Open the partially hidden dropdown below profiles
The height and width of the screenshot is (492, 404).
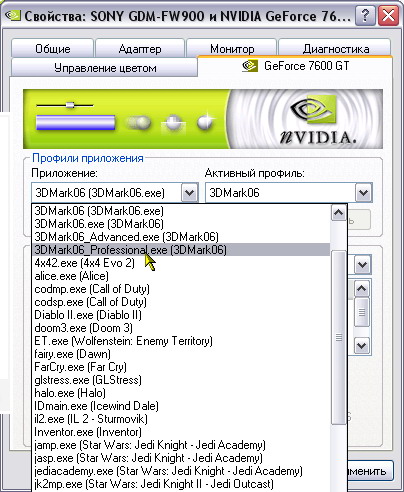(363, 265)
